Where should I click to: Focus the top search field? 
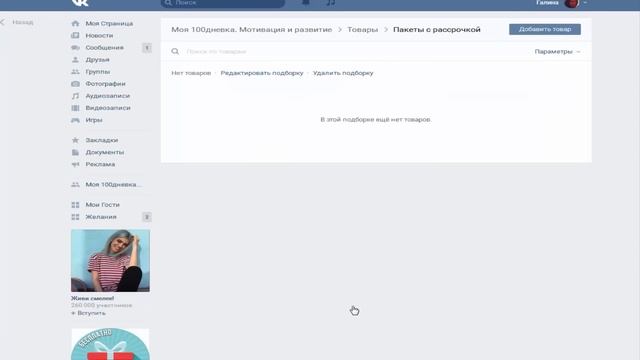(223, 3)
